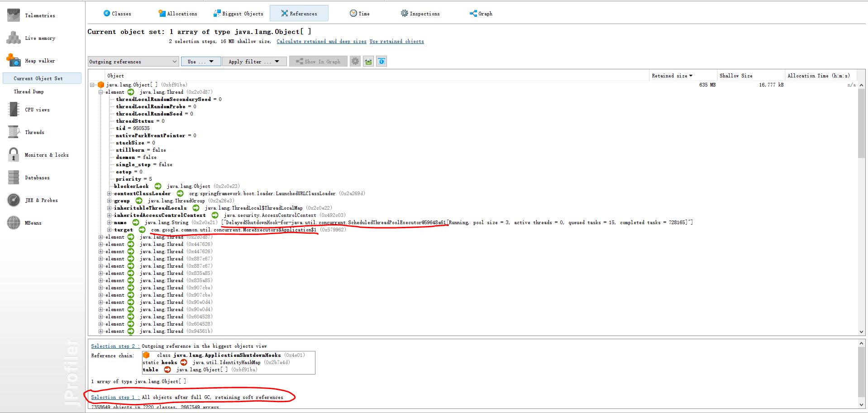Open the Apply filter dropdown
Screen dimensions: 868x413
coord(254,62)
